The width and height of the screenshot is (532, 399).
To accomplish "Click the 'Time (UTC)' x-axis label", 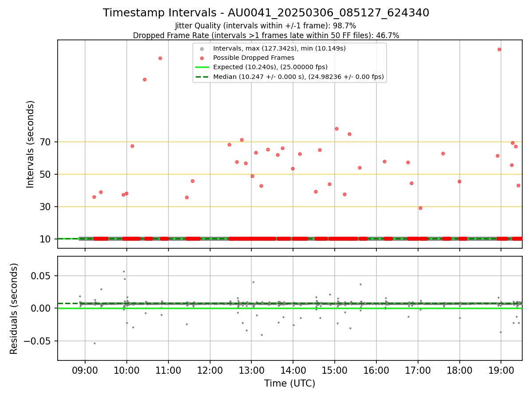I will coord(290,383).
